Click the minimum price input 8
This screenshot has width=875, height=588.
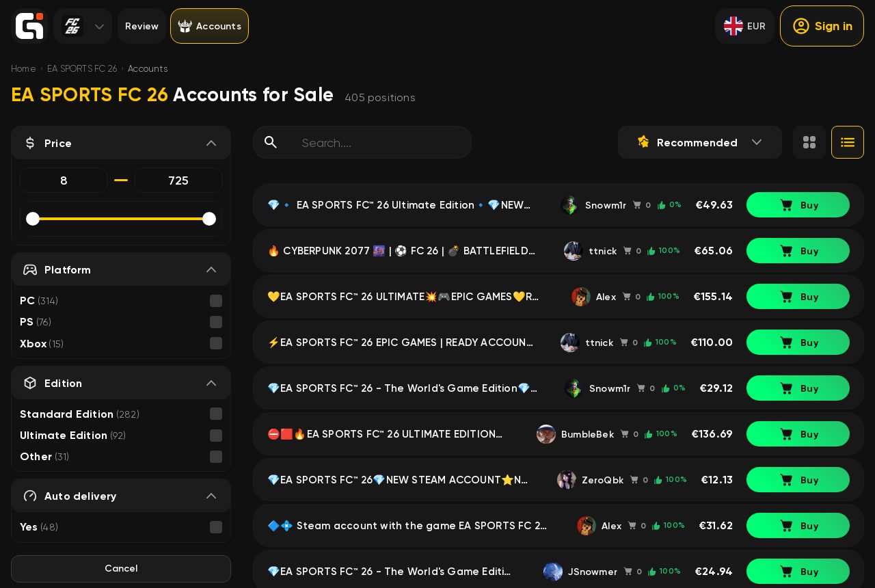(64, 181)
